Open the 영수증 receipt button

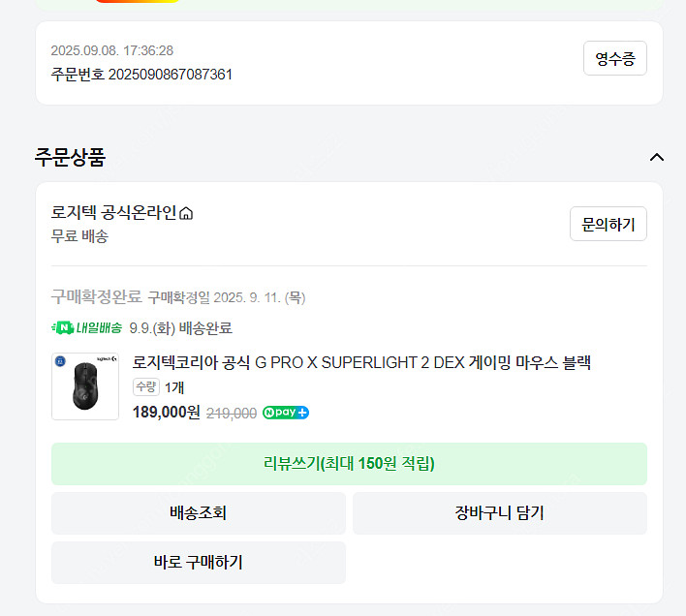click(x=615, y=58)
